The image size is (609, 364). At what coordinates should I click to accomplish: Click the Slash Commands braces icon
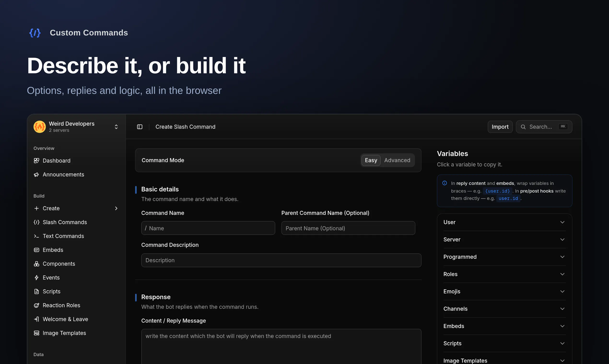click(36, 222)
